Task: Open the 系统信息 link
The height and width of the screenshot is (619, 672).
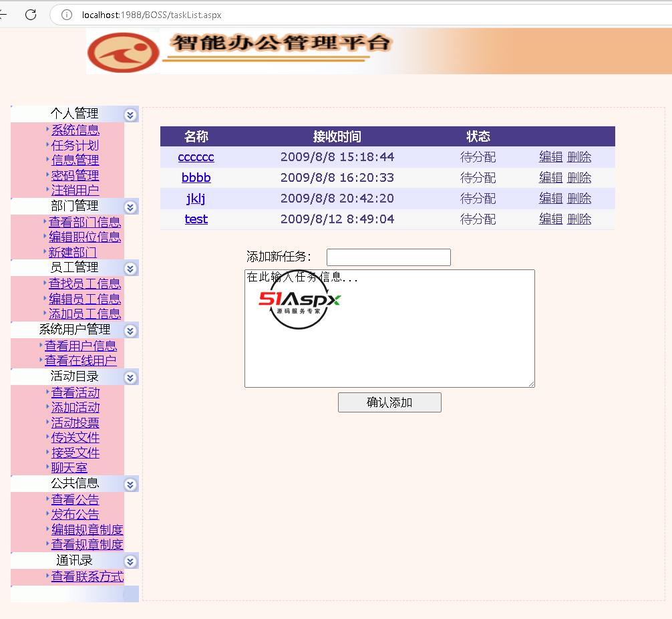Action: click(75, 130)
